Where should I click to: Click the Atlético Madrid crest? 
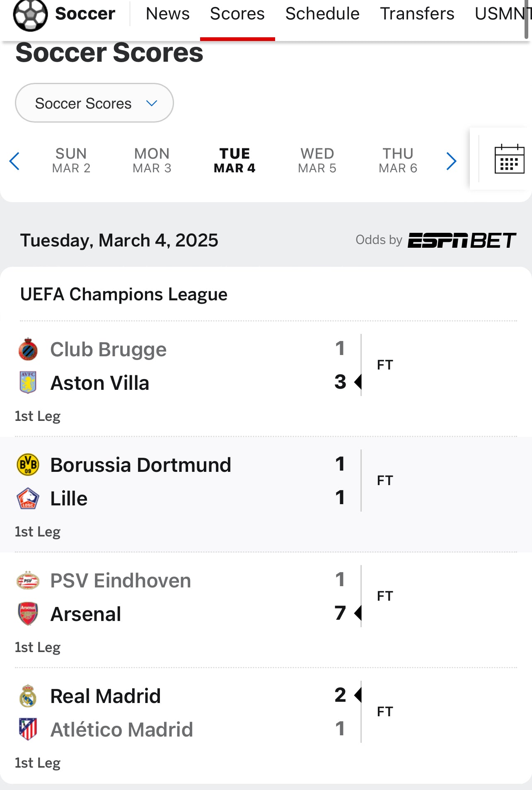coord(28,729)
